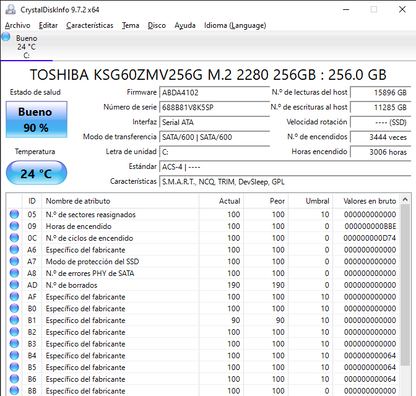Click the Actual value 90 in row B1
This screenshot has width=416, height=396.
(236, 320)
